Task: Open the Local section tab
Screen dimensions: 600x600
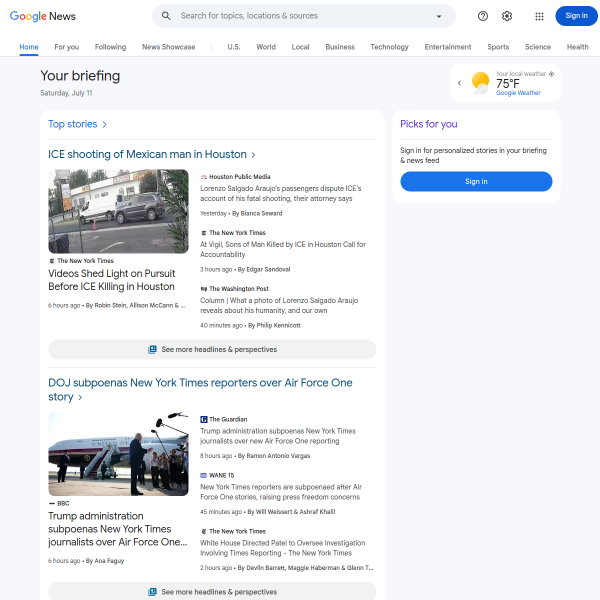Action: tap(300, 47)
